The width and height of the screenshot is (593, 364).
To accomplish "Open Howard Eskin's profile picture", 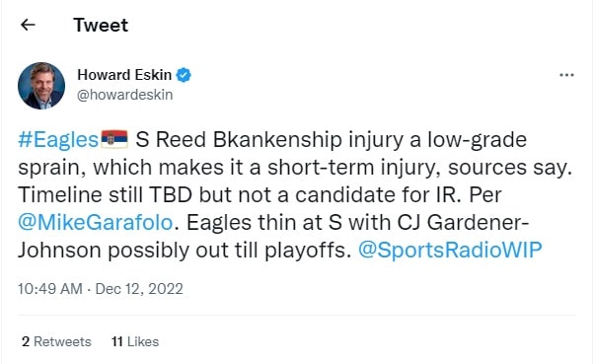I will [x=41, y=86].
